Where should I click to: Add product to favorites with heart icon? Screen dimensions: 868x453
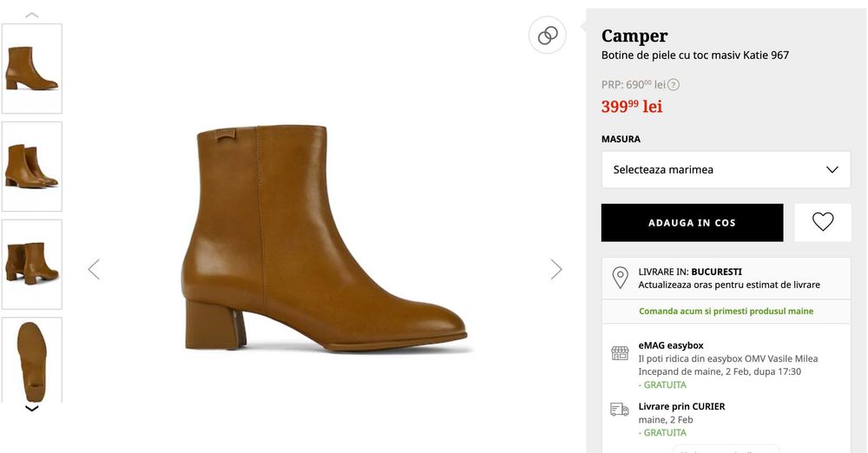pos(823,222)
